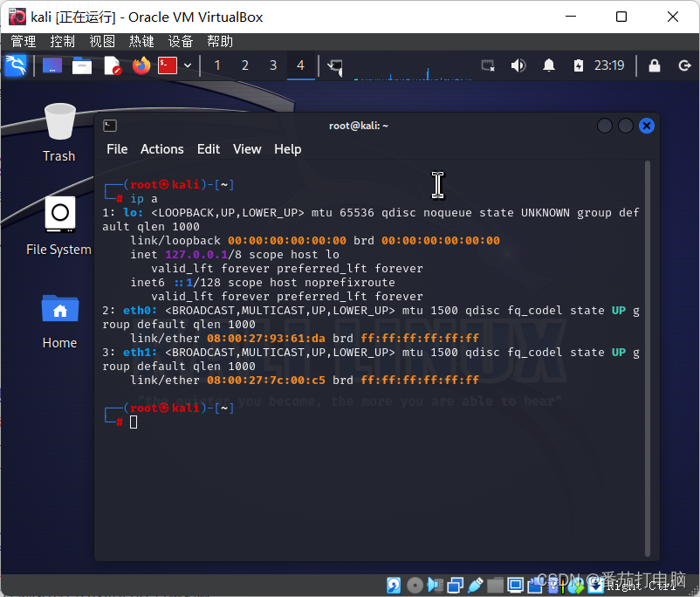Viewport: 700px width, 597px height.
Task: Expand the terminal launcher dropdown arrow
Action: tap(188, 65)
